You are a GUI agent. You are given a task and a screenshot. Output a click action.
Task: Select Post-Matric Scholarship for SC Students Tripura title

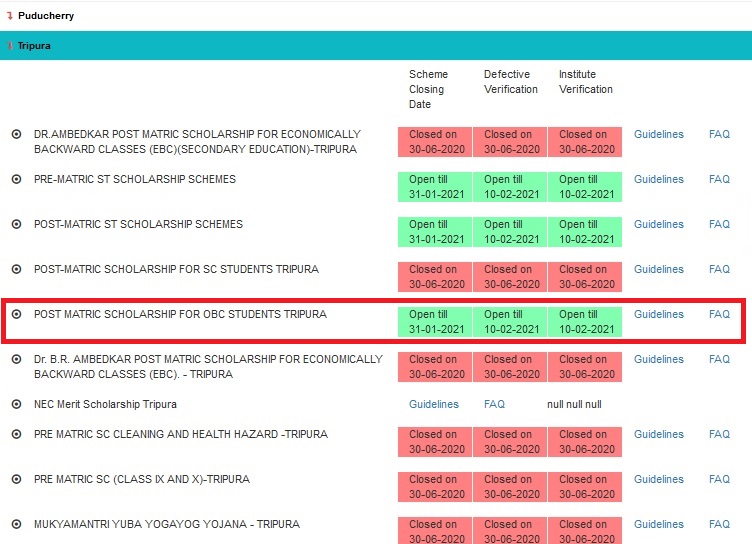click(x=176, y=270)
